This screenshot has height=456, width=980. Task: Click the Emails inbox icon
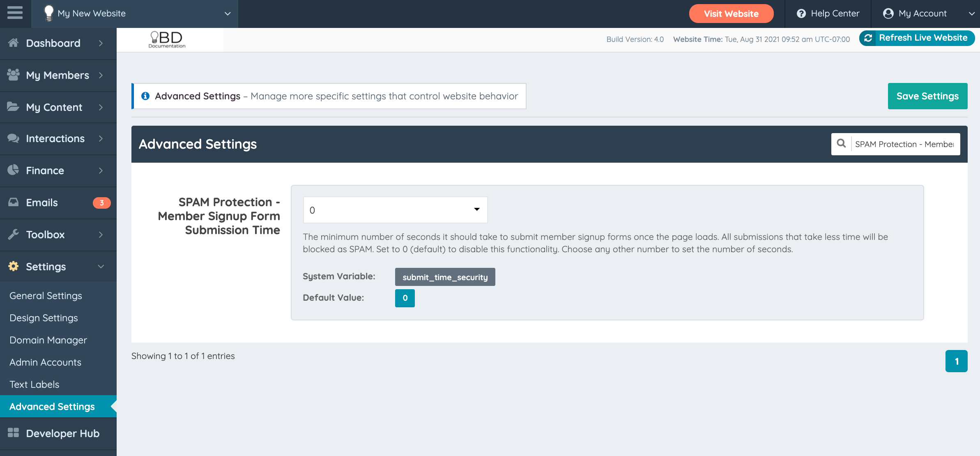coord(13,202)
